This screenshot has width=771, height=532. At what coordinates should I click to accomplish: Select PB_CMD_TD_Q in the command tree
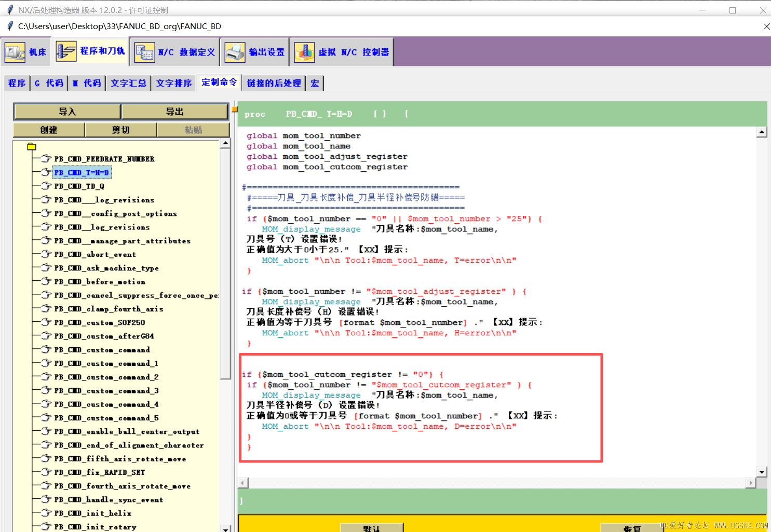(79, 186)
